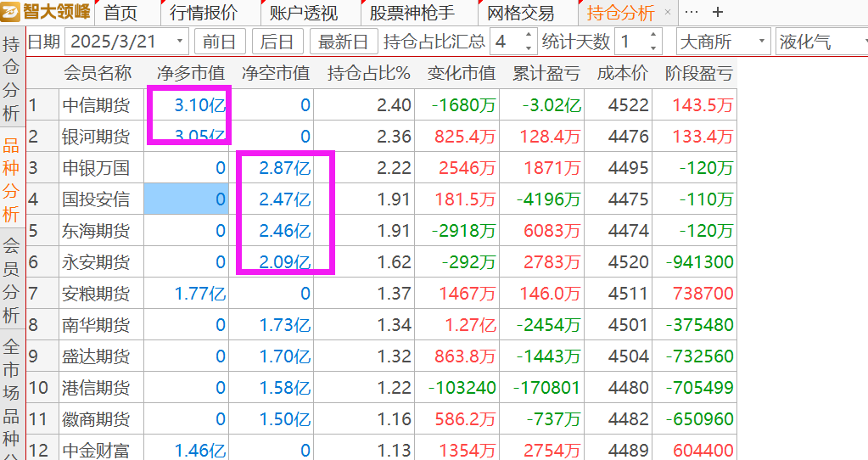Click the 后日 button
Image resolution: width=868 pixels, height=460 pixels.
coord(277,42)
